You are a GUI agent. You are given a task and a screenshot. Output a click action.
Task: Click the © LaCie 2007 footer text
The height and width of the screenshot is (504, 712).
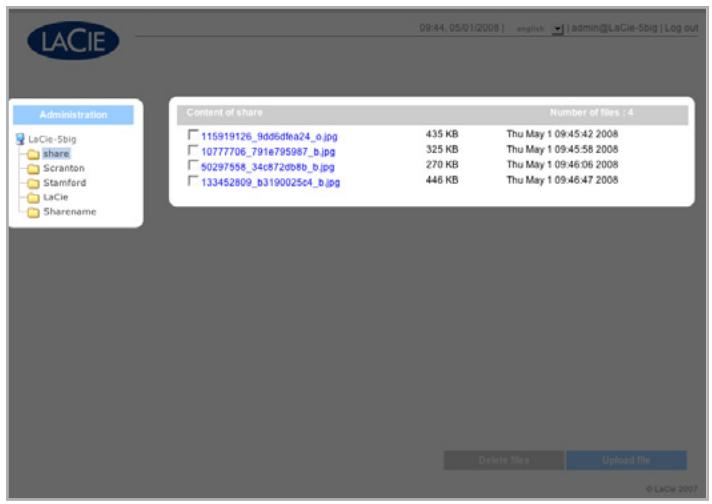(x=672, y=489)
